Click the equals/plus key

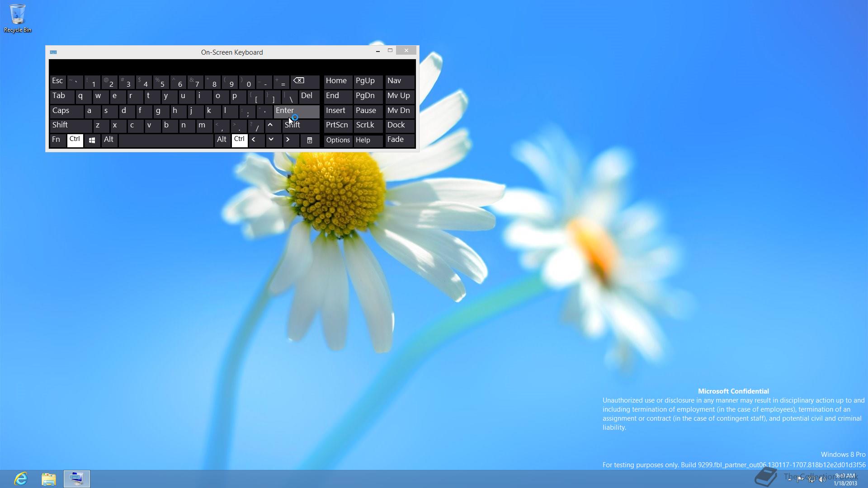pos(281,81)
